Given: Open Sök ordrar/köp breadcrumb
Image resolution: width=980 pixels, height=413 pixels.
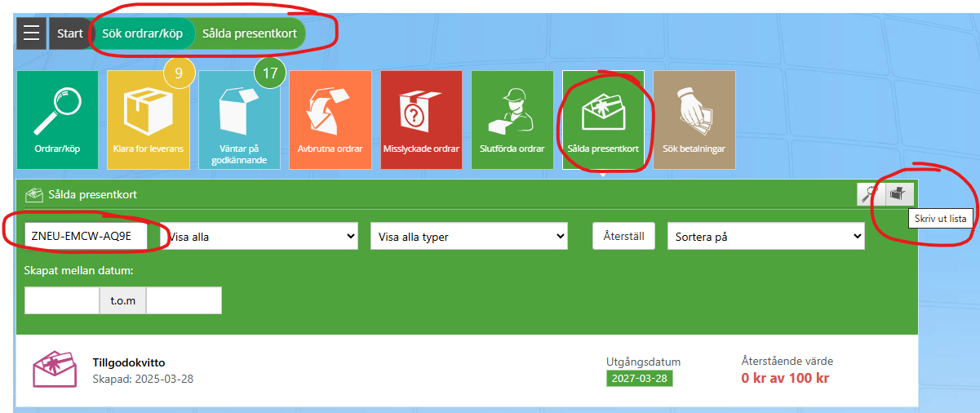Looking at the screenshot, I should coord(143,33).
